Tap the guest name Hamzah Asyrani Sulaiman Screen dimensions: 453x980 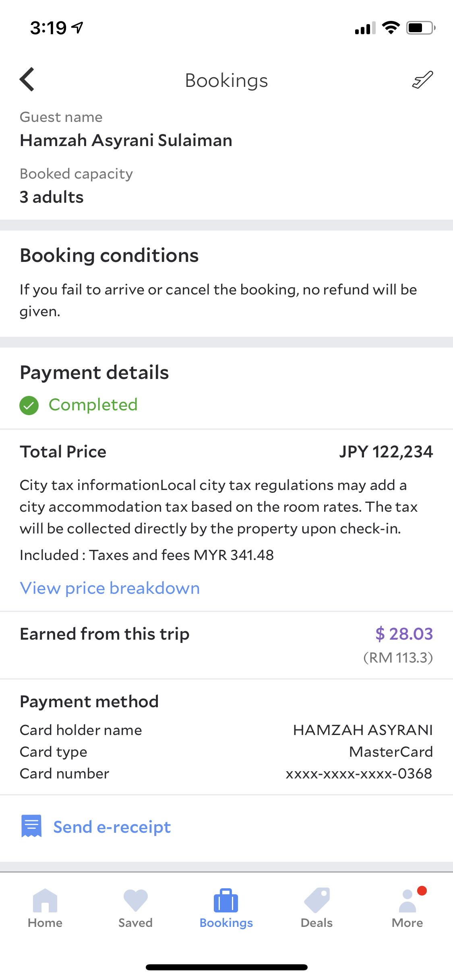[126, 140]
